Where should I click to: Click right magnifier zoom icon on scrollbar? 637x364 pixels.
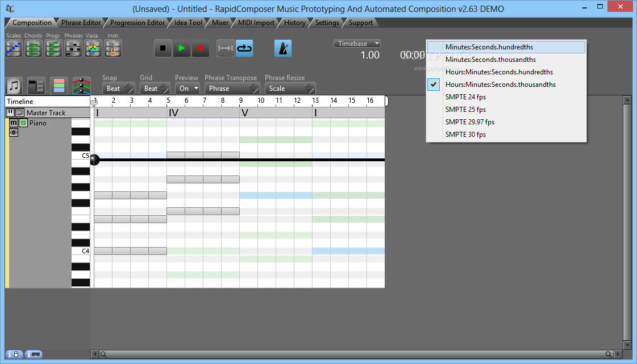[x=609, y=354]
